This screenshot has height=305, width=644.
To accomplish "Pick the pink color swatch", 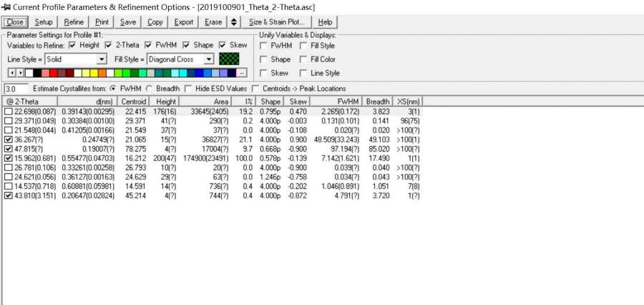I will click(45, 73).
